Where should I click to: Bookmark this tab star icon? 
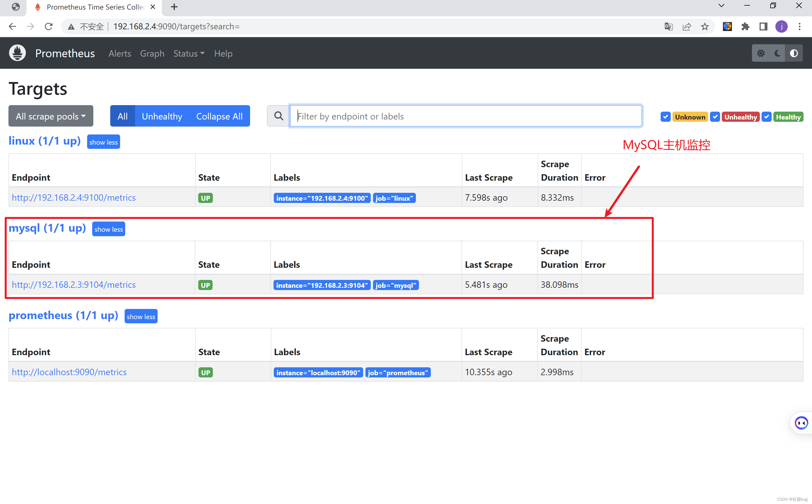click(x=704, y=26)
